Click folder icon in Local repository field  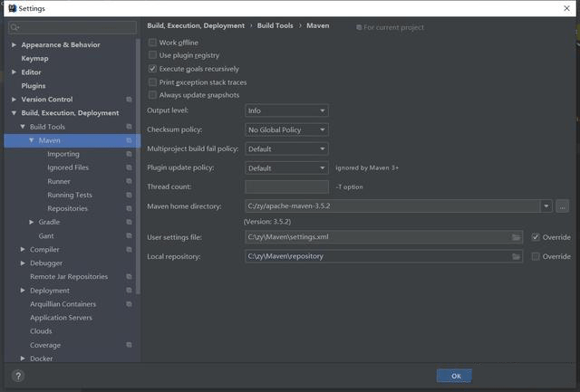coord(516,256)
